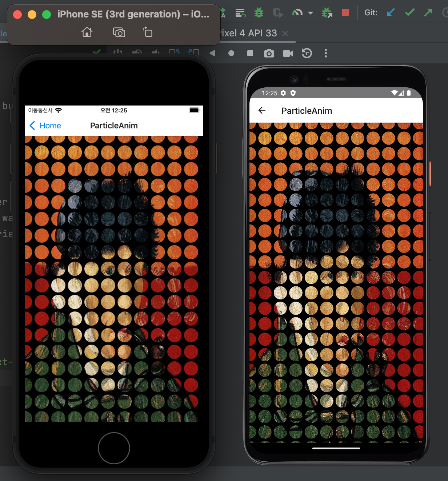Open emulator snapshots clock icon
The width and height of the screenshot is (448, 481).
point(307,53)
